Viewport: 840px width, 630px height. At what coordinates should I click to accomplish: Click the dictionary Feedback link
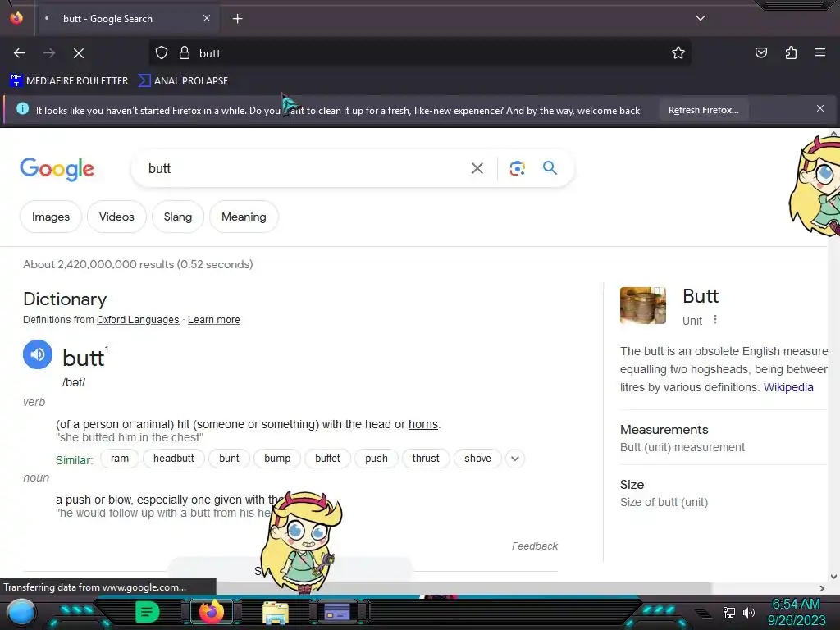pos(535,546)
